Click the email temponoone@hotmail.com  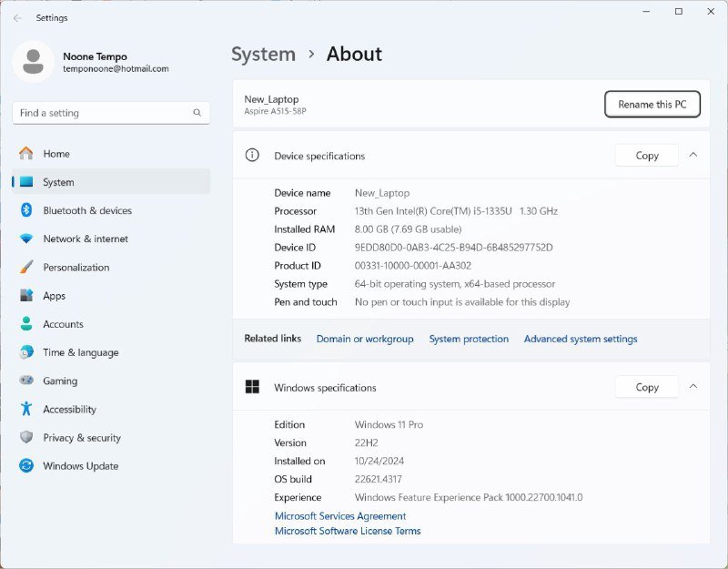pos(116,69)
